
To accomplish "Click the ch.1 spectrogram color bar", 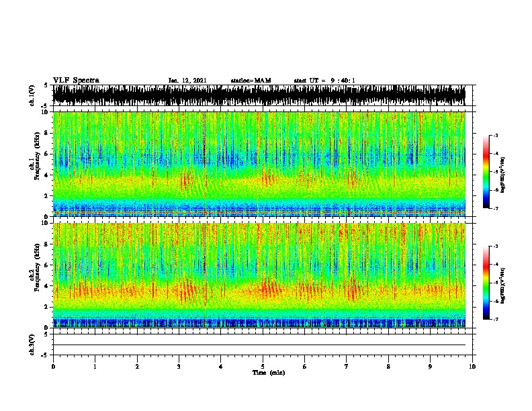I will [x=486, y=172].
